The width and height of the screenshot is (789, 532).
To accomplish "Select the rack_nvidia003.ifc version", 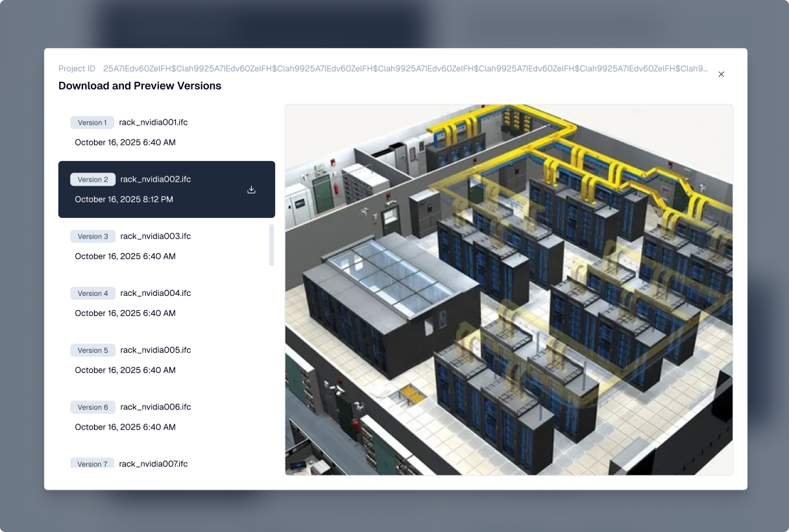I will click(x=155, y=236).
